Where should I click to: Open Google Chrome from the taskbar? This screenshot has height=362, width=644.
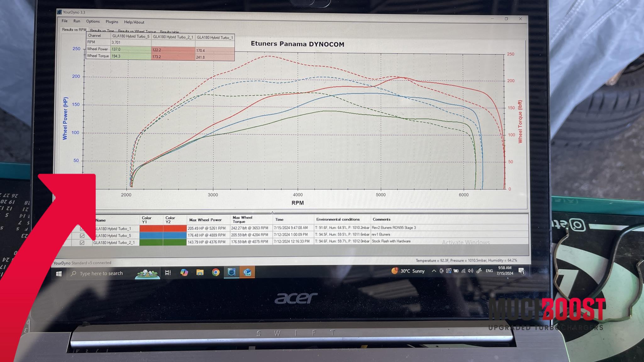[216, 272]
